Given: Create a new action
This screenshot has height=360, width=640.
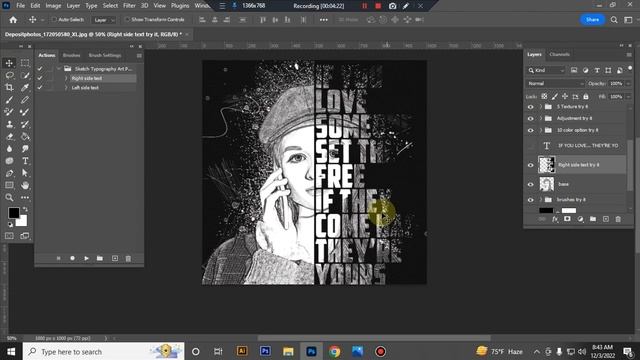Looking at the screenshot, I should pos(115,258).
